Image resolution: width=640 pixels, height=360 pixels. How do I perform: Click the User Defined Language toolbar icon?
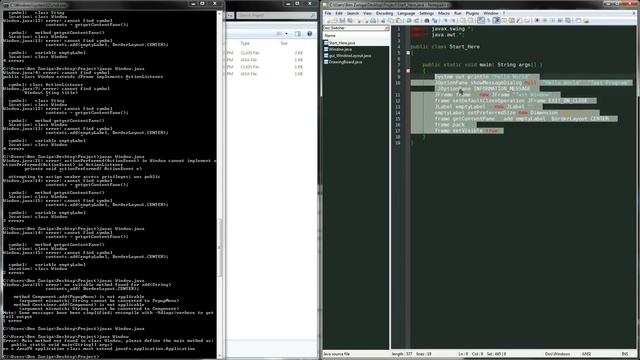tap(504, 20)
